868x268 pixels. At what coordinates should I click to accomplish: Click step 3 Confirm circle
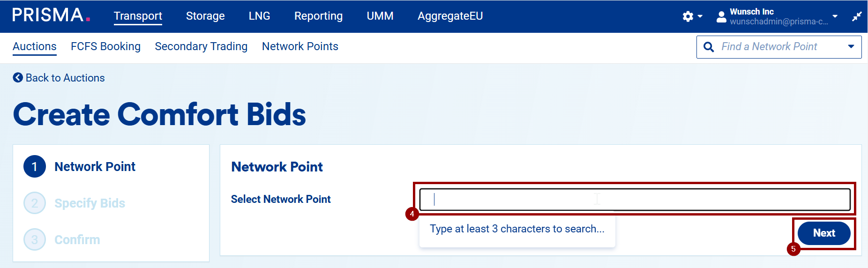point(35,239)
